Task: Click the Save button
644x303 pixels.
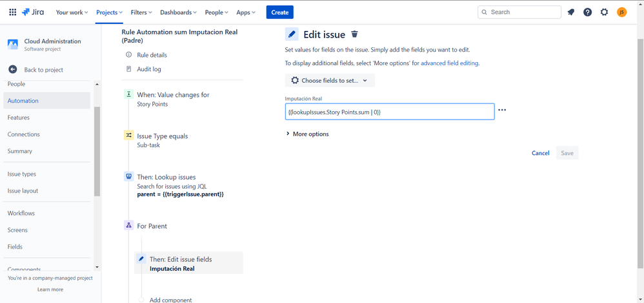Action: pos(567,153)
